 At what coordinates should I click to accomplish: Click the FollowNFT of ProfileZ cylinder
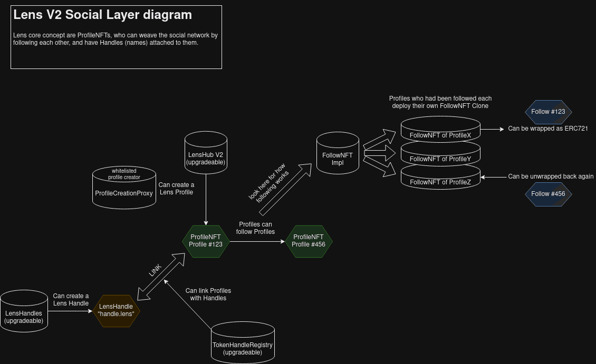tap(440, 178)
